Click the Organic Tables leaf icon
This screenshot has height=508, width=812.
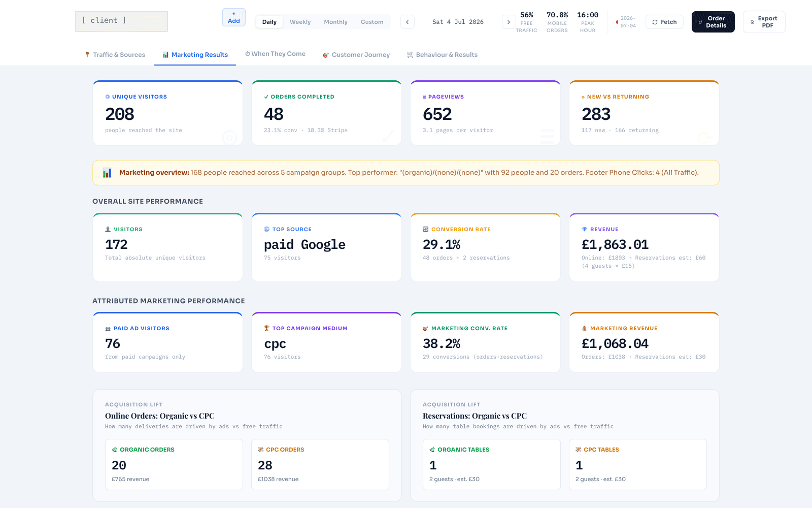pos(432,450)
